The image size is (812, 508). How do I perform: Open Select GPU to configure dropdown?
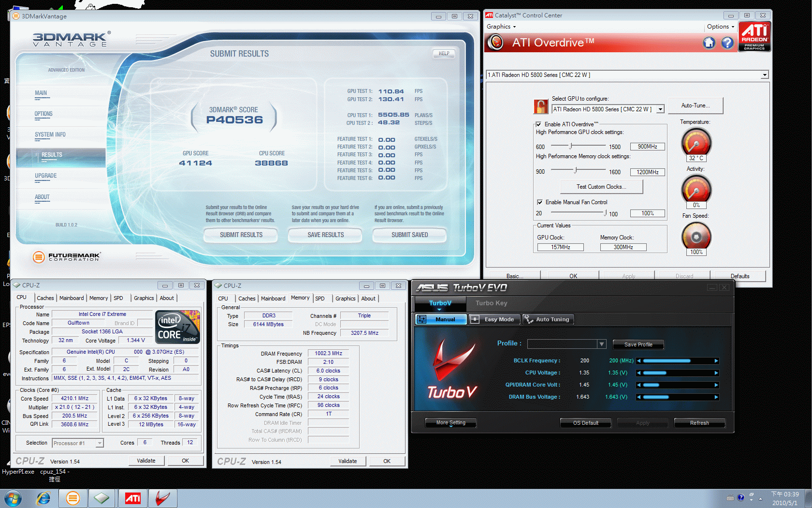coord(660,109)
